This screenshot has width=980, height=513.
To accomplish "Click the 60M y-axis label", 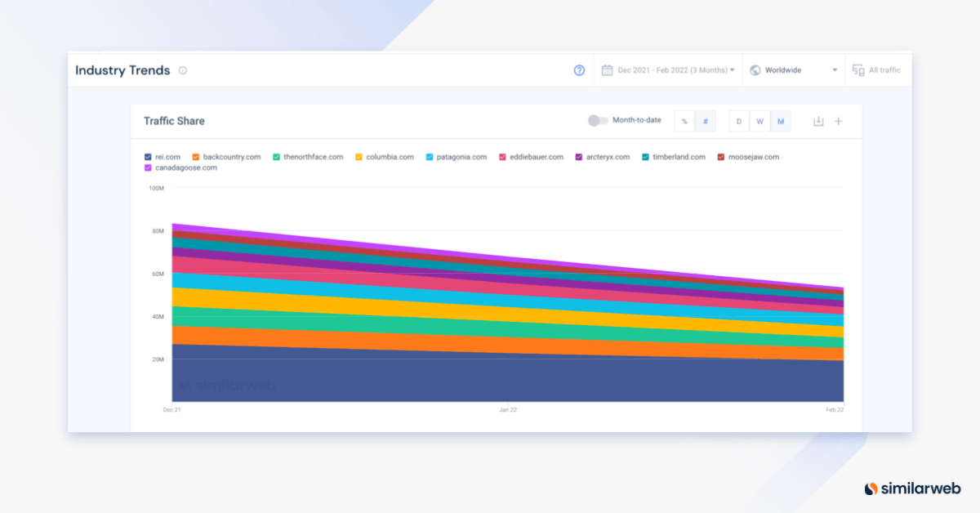I will (158, 274).
